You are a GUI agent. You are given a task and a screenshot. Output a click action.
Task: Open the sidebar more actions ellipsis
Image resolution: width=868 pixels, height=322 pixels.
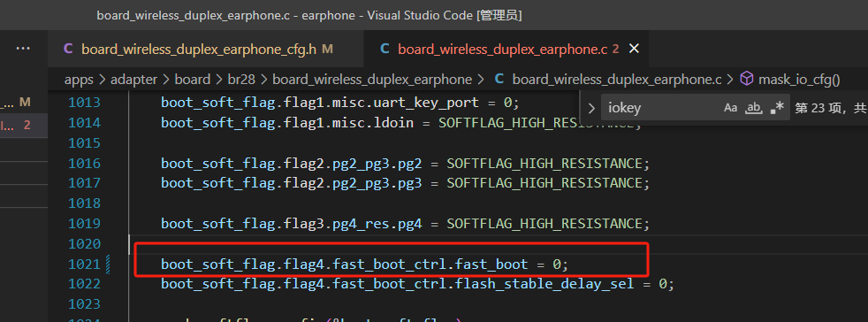pyautogui.click(x=23, y=49)
